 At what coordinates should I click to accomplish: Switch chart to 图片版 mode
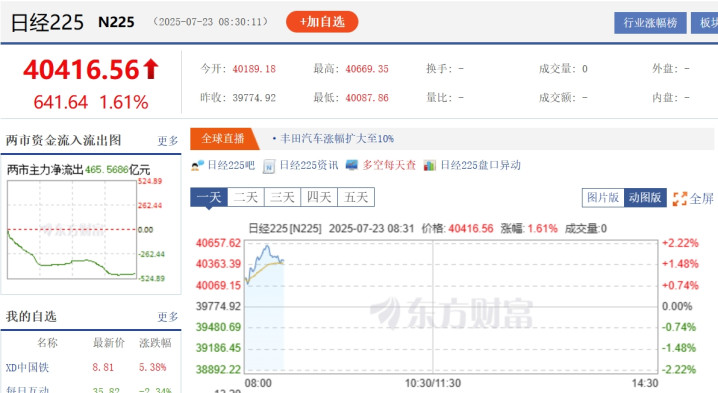tap(603, 197)
